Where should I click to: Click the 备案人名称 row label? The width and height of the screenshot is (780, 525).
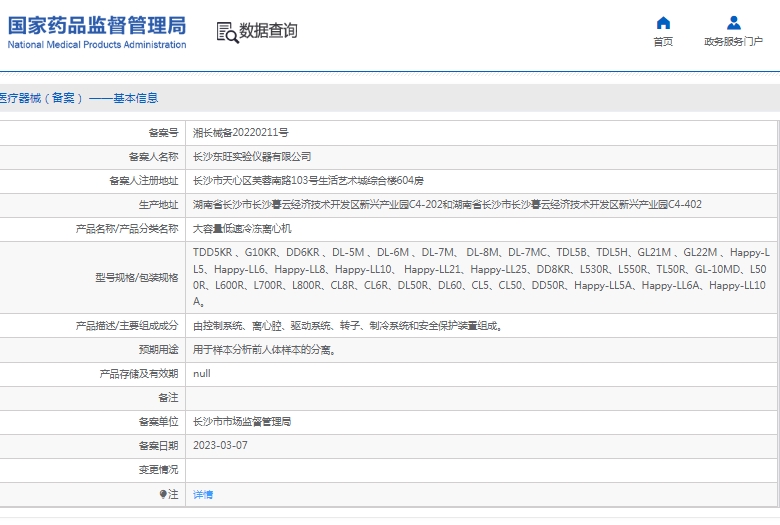[x=154, y=157]
